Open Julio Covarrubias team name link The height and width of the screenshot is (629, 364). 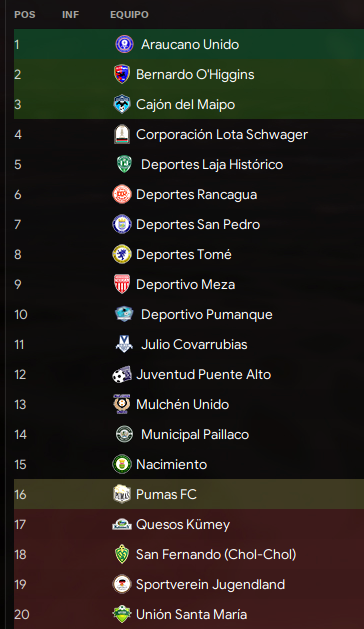[x=194, y=344]
